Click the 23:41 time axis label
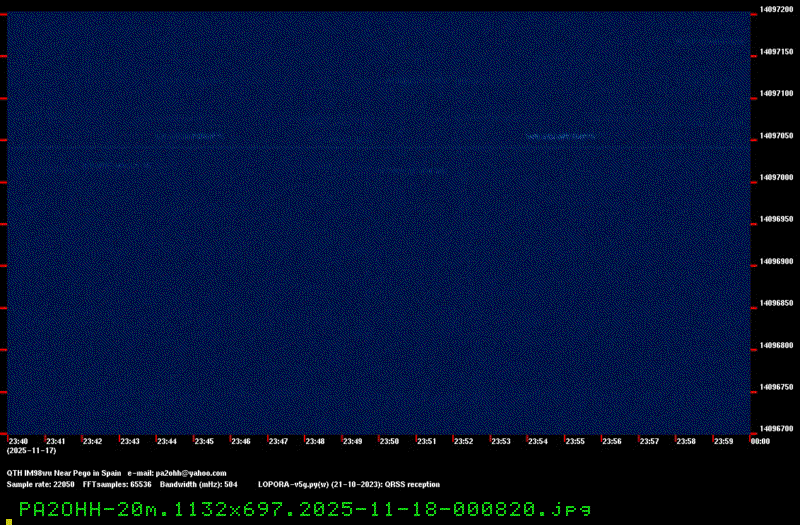This screenshot has height=525, width=800. 56,441
